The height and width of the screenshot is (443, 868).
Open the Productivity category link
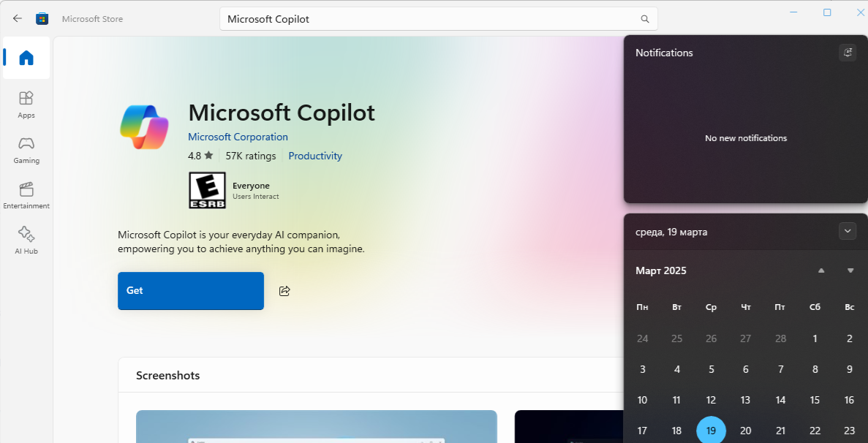315,156
